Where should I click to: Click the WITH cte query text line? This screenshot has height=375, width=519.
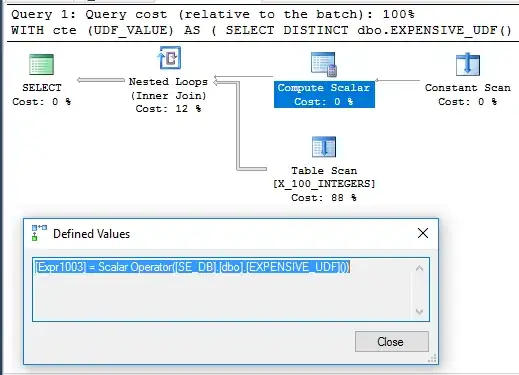point(262,30)
